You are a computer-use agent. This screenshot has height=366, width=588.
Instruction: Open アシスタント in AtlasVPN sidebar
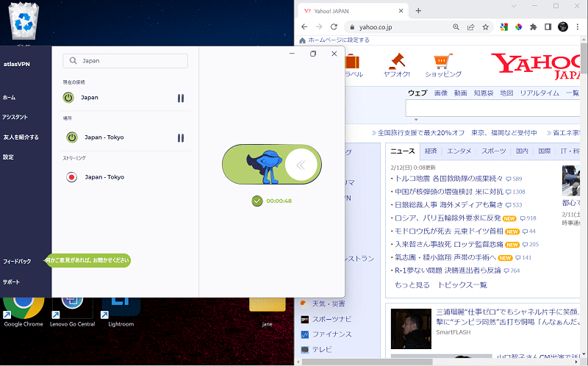pos(15,117)
